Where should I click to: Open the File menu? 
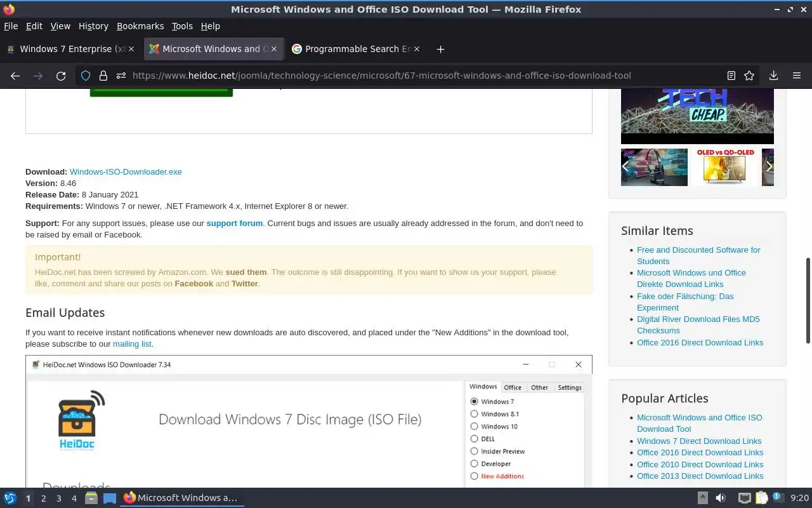click(11, 26)
